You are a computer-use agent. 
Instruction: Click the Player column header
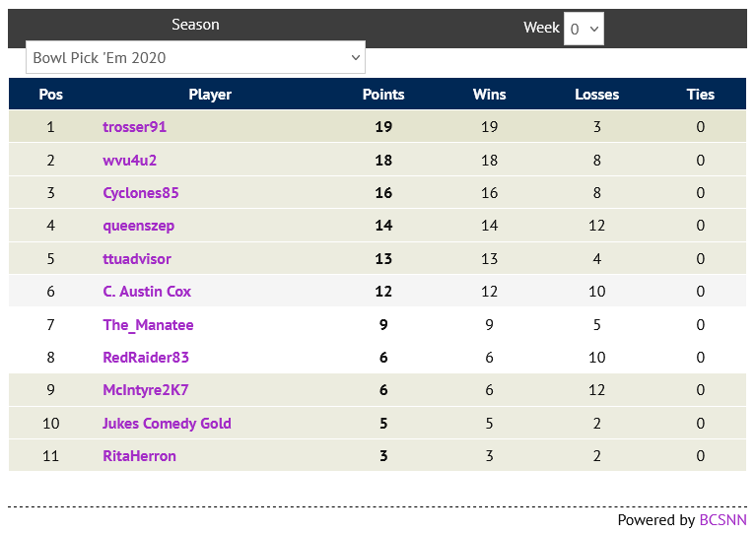coord(210,95)
